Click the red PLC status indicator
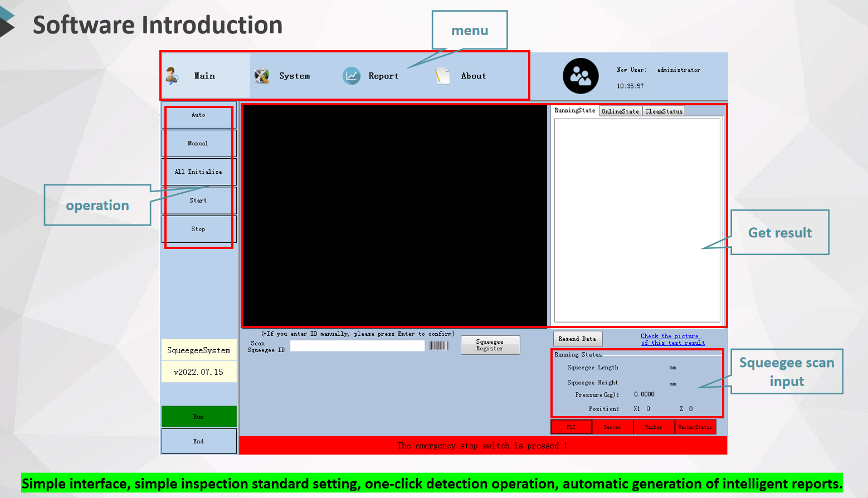Viewport: 868px width, 498px height. [x=571, y=427]
